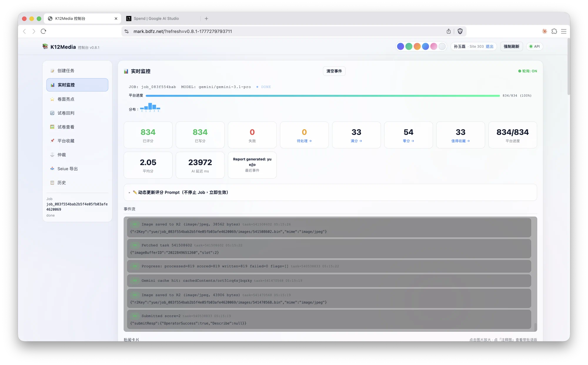The image size is (588, 365).
Task: Click the 退出 logout link
Action: [490, 47]
